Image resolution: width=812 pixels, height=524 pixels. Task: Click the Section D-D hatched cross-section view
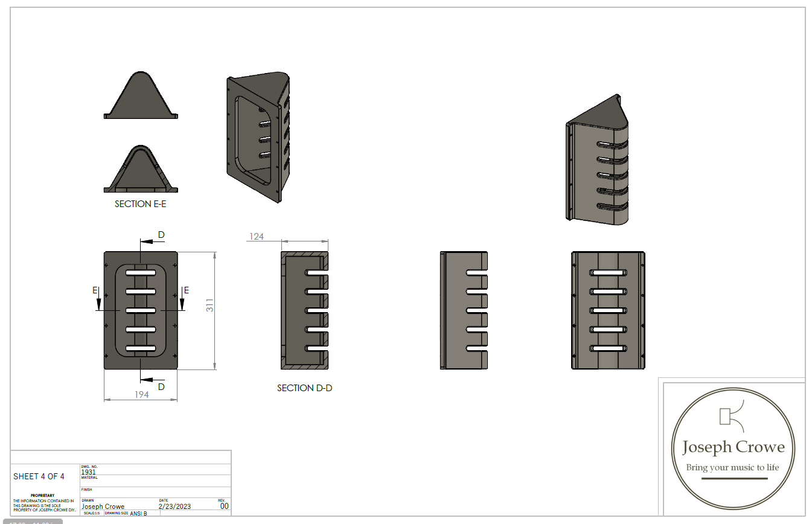[304, 310]
